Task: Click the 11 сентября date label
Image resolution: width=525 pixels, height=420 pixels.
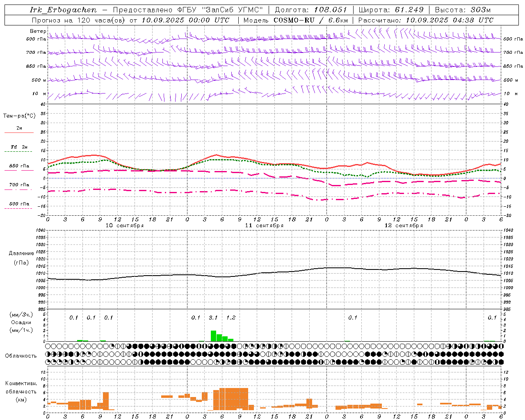Action: [x=264, y=226]
